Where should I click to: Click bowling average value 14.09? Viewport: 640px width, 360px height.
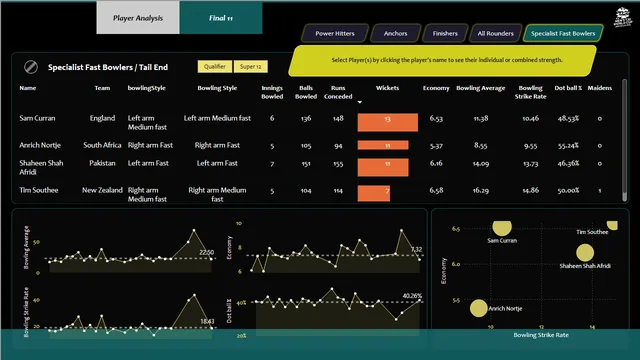(x=480, y=163)
